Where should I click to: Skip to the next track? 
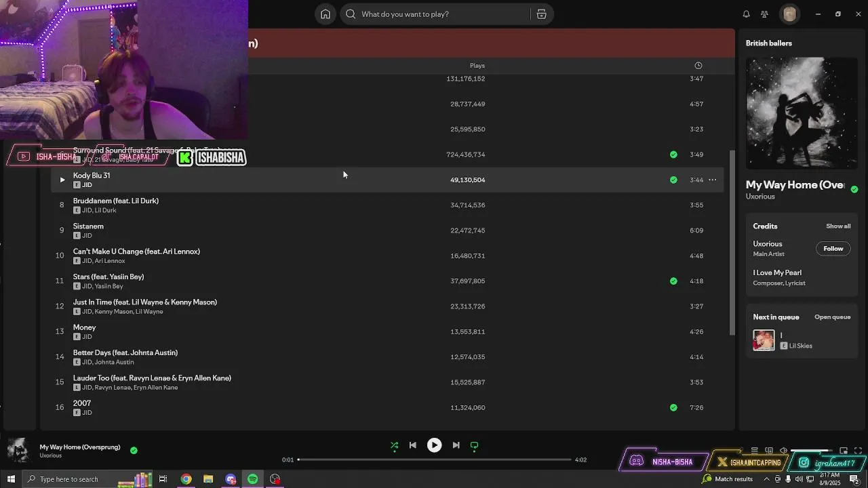(456, 445)
